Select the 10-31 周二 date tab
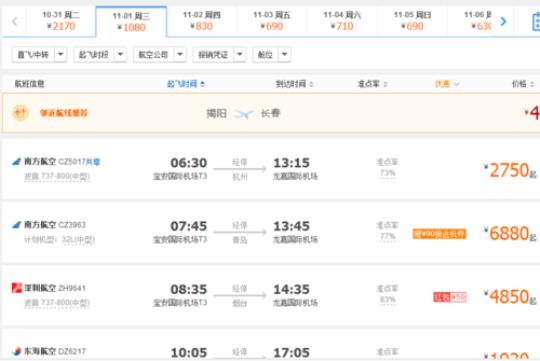Viewport: 540px width, 361px height. pos(61,21)
